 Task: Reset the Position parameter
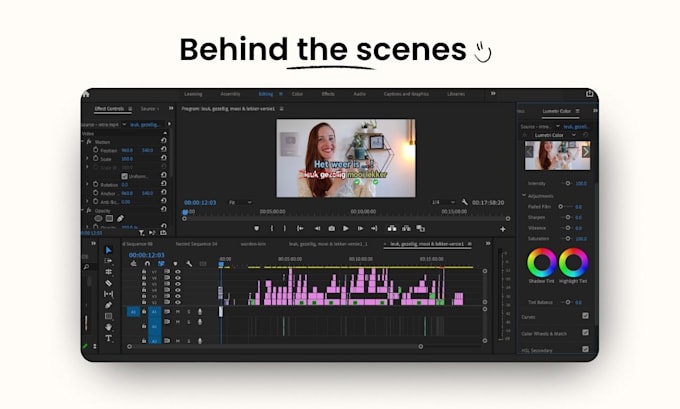tap(163, 150)
